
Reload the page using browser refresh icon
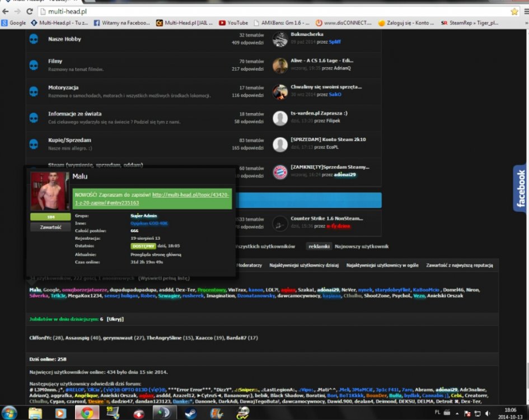(30, 11)
